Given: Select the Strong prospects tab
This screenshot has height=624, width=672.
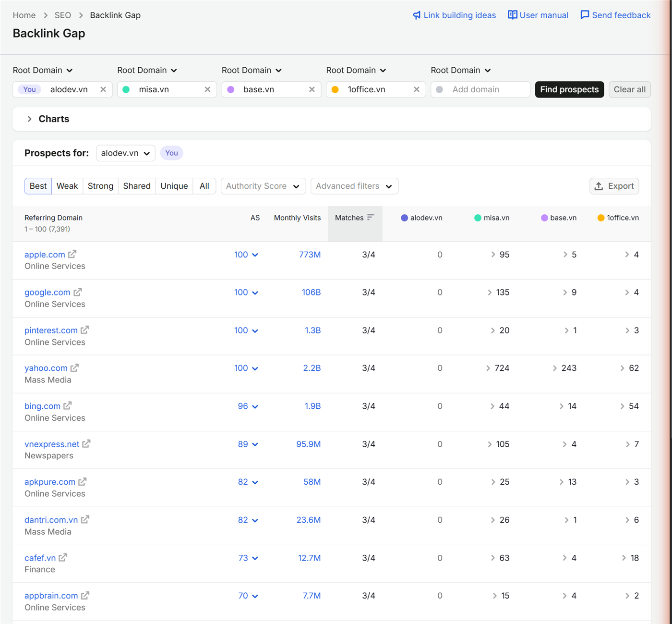Looking at the screenshot, I should pyautogui.click(x=100, y=186).
